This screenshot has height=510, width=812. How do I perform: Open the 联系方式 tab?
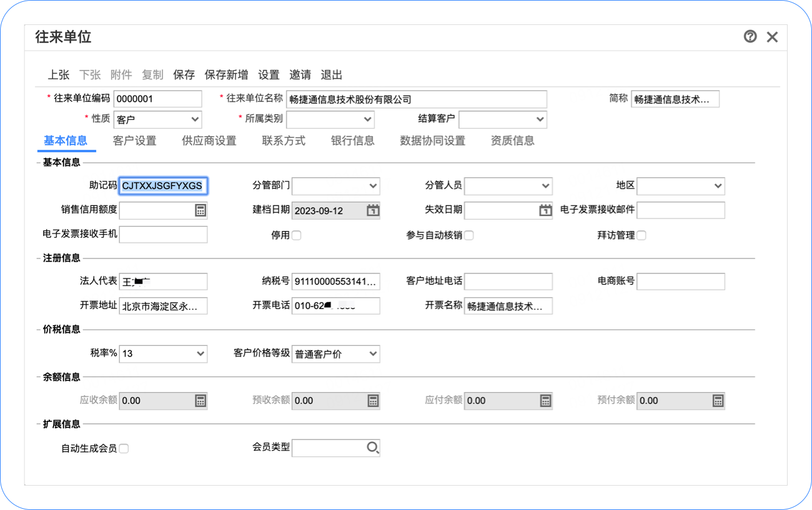click(x=284, y=140)
